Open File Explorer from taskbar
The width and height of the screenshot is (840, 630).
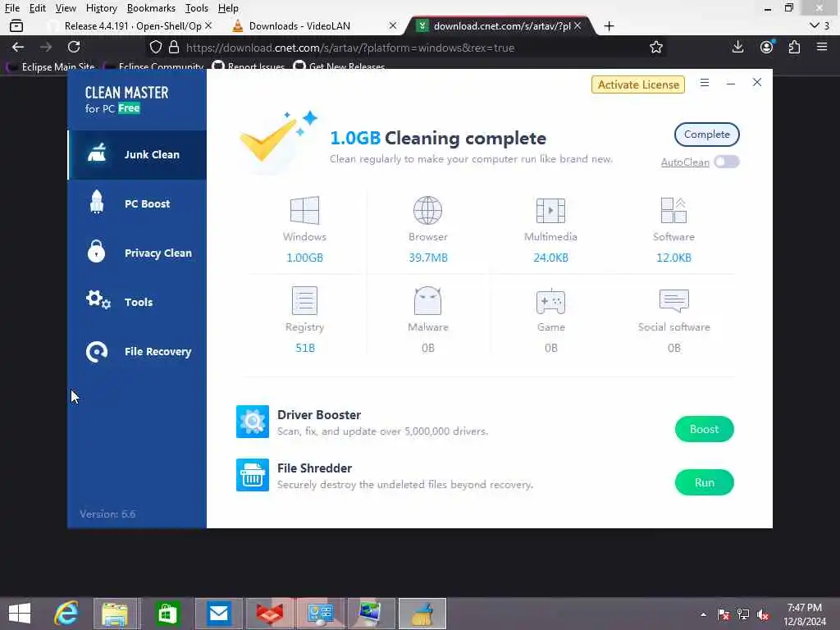coord(115,614)
